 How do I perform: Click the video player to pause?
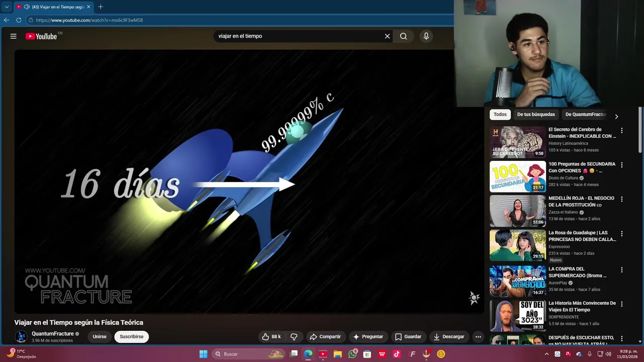[x=249, y=181]
